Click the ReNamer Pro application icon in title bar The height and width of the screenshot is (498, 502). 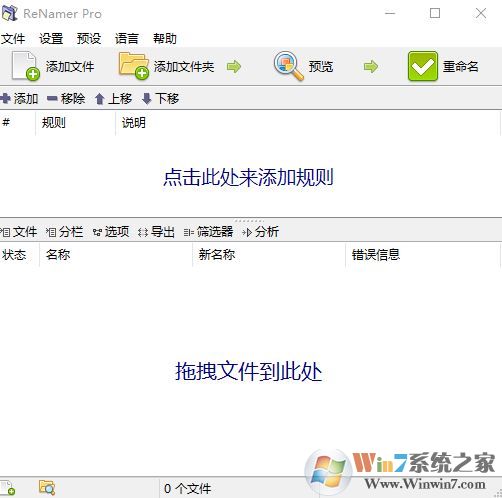coord(10,13)
